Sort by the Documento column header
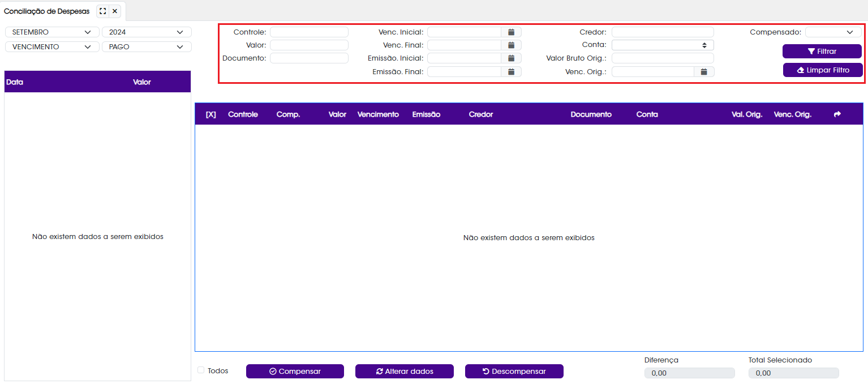The image size is (868, 388). pyautogui.click(x=591, y=114)
